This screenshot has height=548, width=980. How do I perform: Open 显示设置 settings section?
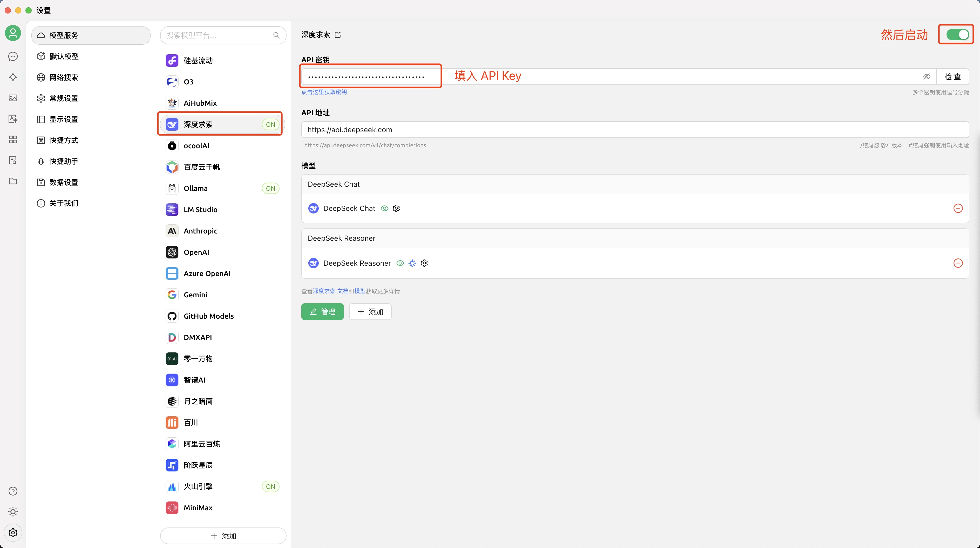[x=91, y=119]
